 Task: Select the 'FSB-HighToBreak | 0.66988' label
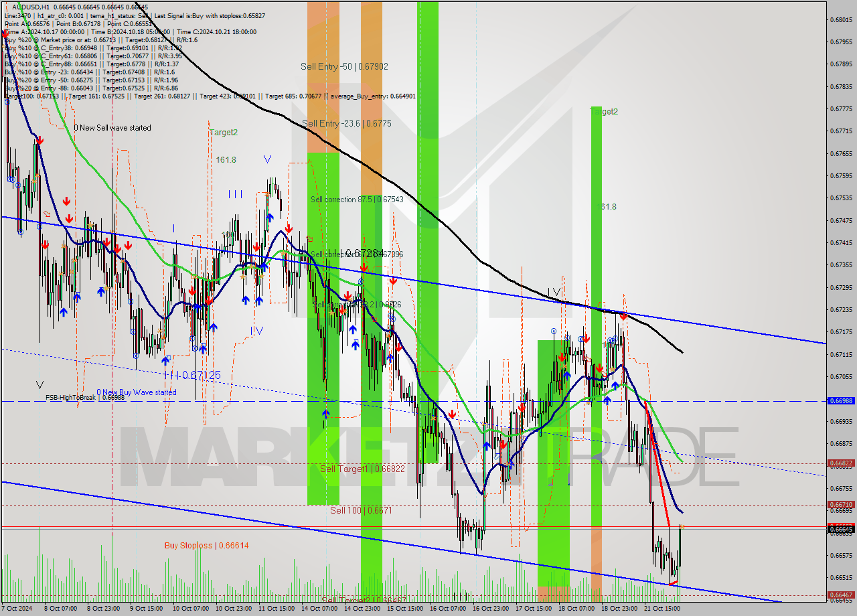tap(85, 398)
